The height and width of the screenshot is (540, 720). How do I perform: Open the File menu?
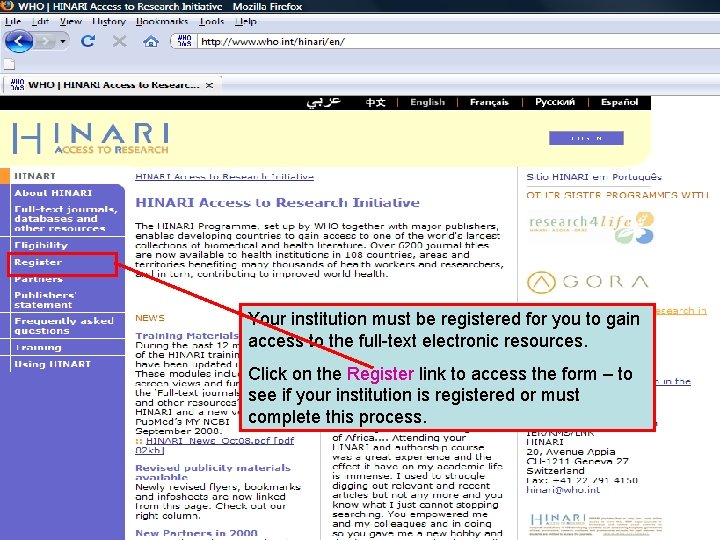point(13,21)
